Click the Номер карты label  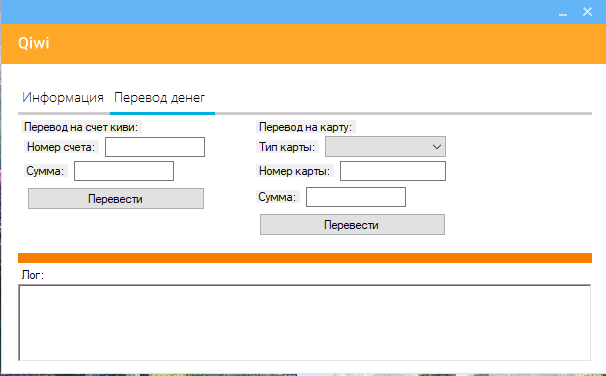coord(294,171)
